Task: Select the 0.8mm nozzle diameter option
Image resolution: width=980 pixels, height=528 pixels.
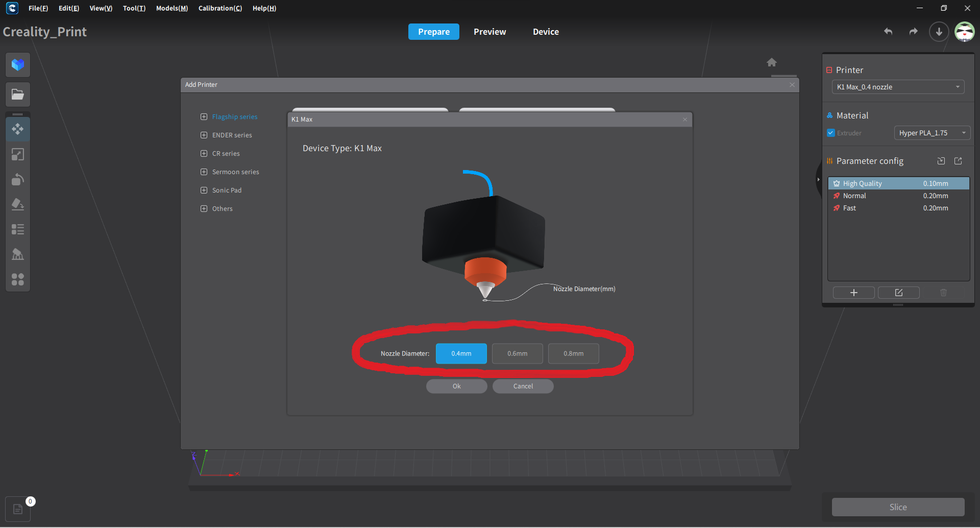Action: [573, 353]
